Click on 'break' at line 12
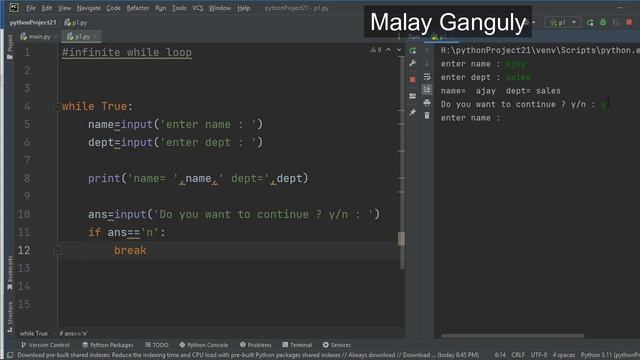The width and height of the screenshot is (640, 360). tap(130, 251)
